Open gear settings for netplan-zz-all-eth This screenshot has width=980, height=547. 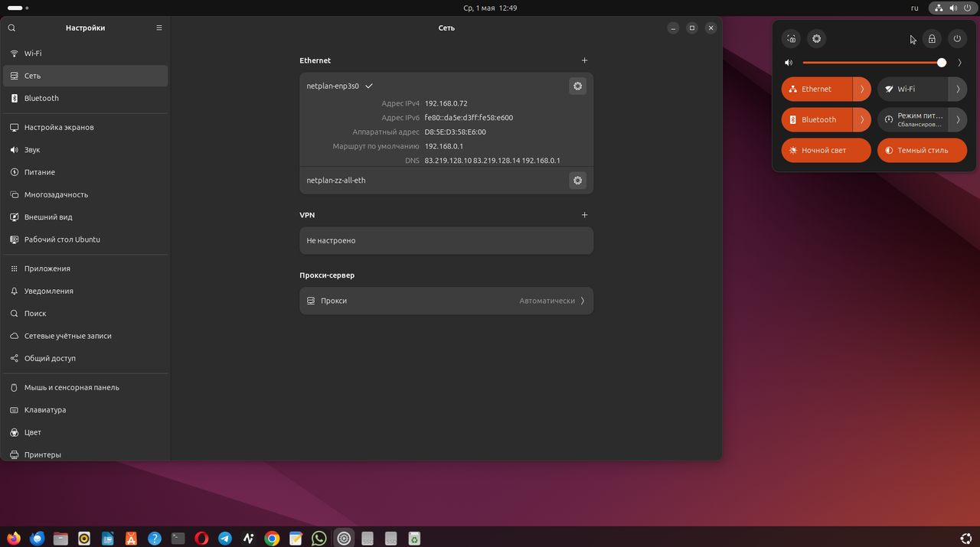pyautogui.click(x=578, y=181)
